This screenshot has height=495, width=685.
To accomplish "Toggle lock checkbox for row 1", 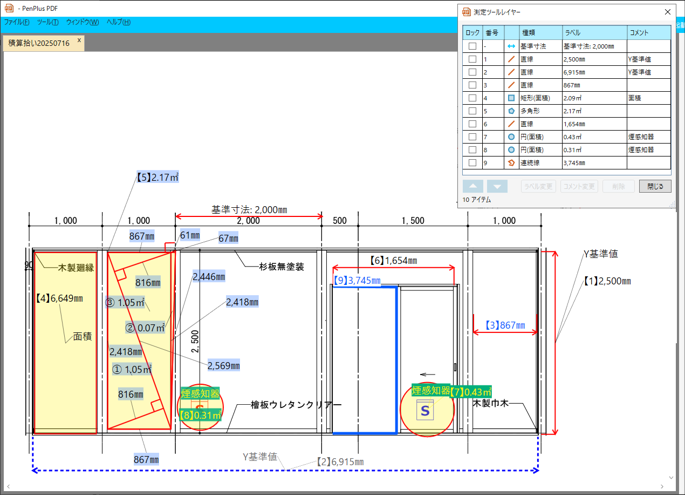I will pos(472,59).
